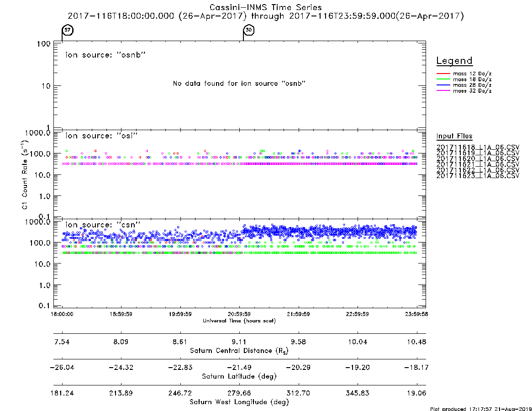
Task: Click the 23:59:58 time tick label
Action: point(416,314)
